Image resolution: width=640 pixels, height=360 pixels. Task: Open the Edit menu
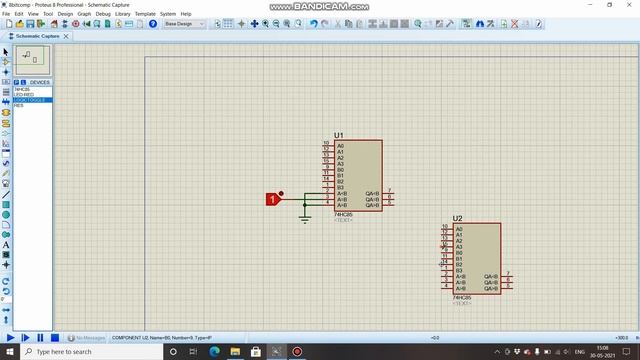pyautogui.click(x=19, y=14)
